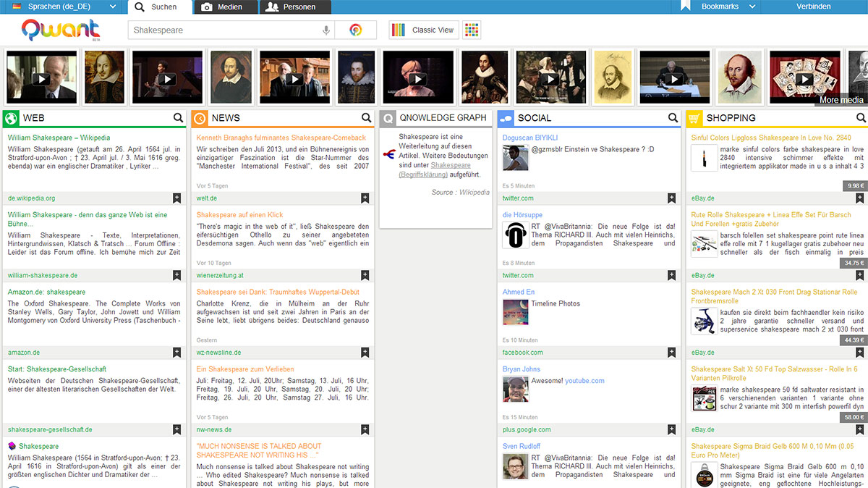
Task: Bookmark the wienerzeitung.at news result
Action: point(365,275)
